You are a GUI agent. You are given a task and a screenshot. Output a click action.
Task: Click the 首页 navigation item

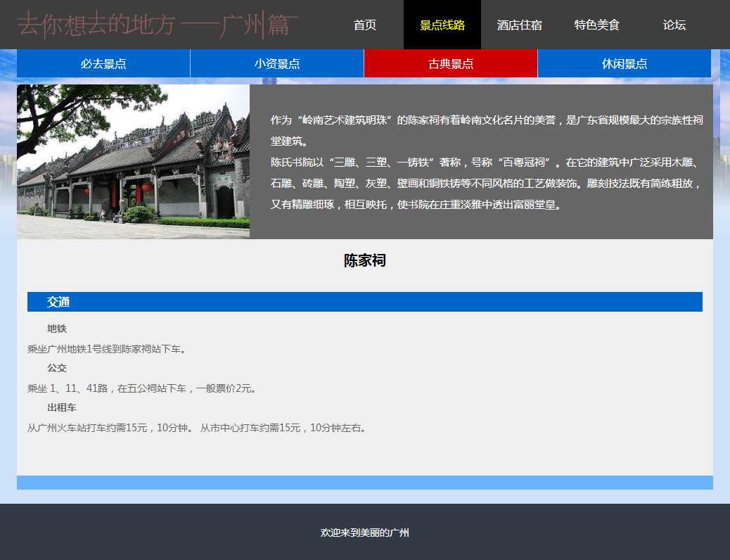point(365,25)
